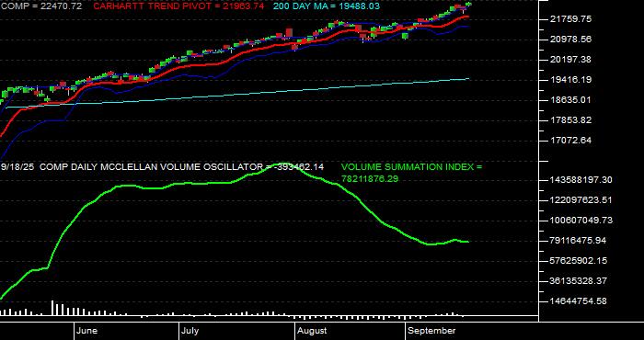Click oscillator axis value 100607049.73
The width and height of the screenshot is (644, 340).
[581, 221]
